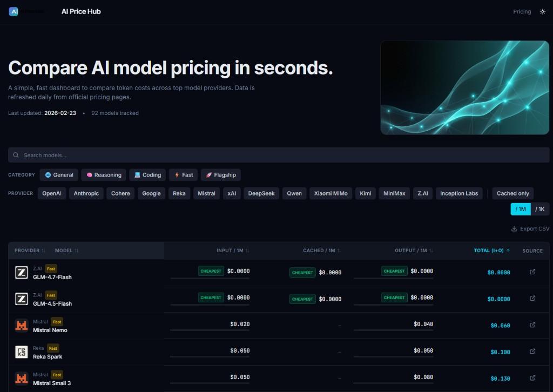553x392 pixels.
Task: Toggle light mode via the sun icon
Action: click(542, 11)
